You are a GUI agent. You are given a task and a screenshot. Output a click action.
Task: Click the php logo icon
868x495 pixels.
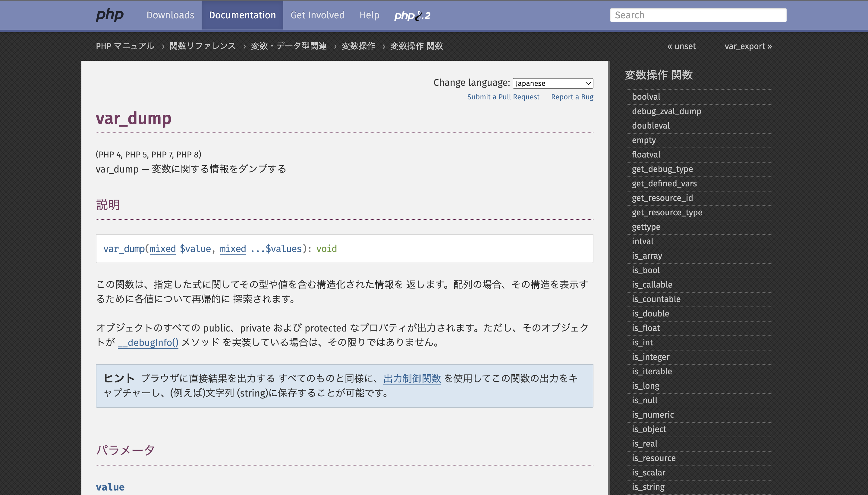coord(110,15)
